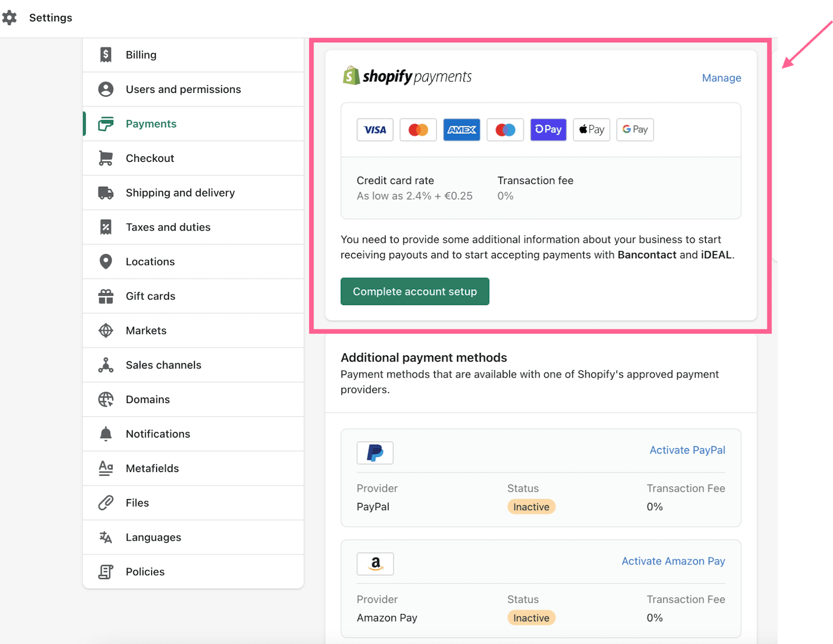
Task: Click the Amazon Pay Inactive status badge
Action: point(531,618)
